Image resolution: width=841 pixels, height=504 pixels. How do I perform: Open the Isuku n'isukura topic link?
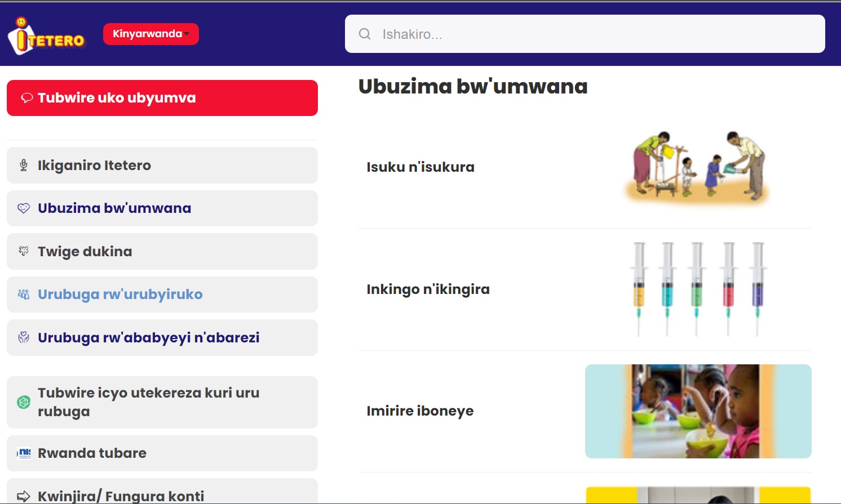coord(420,167)
